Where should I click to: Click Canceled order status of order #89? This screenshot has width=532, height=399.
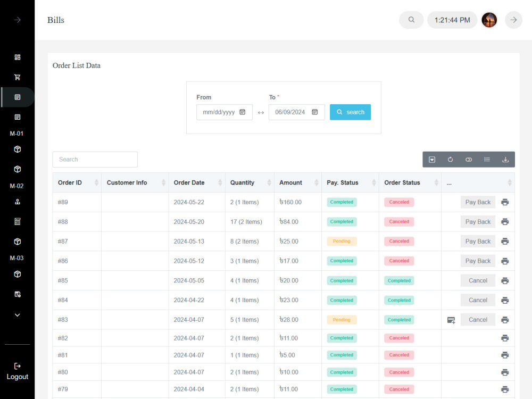[399, 202]
